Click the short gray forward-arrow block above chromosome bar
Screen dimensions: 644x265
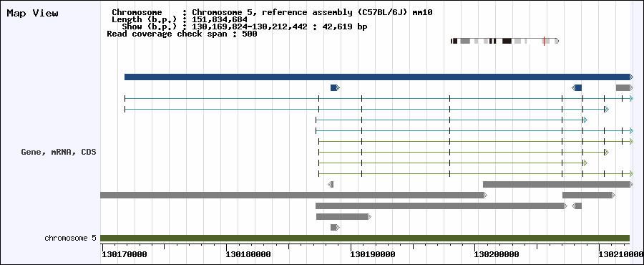(335, 227)
